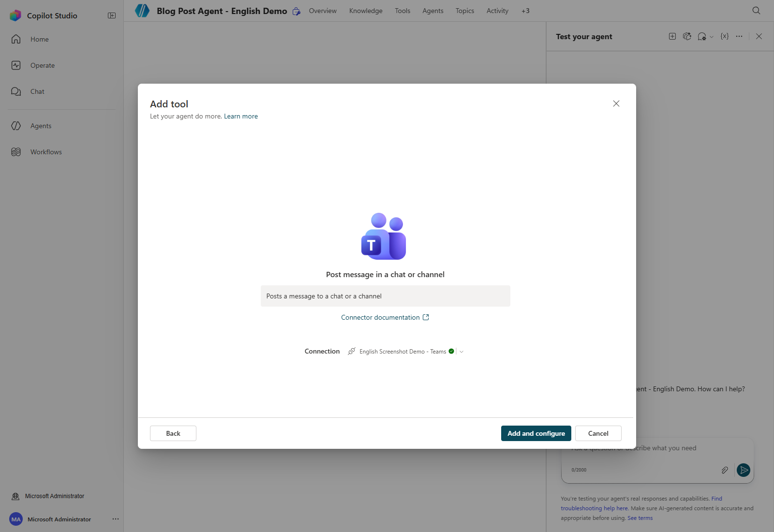Click the agent edit icon beside title
774x532 pixels.
pyautogui.click(x=297, y=11)
